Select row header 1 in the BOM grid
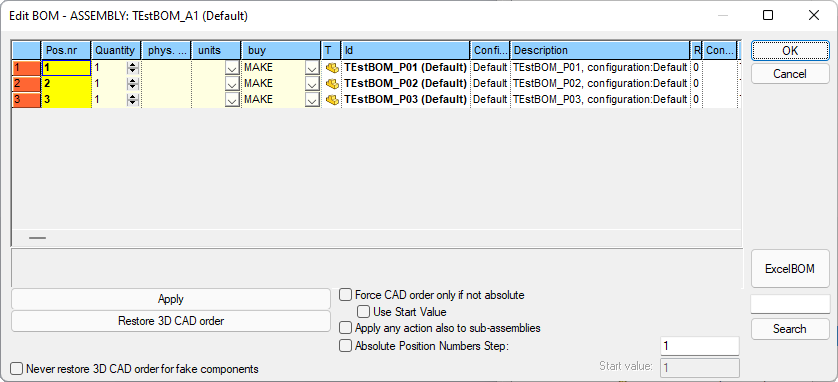The image size is (838, 382). [x=26, y=68]
